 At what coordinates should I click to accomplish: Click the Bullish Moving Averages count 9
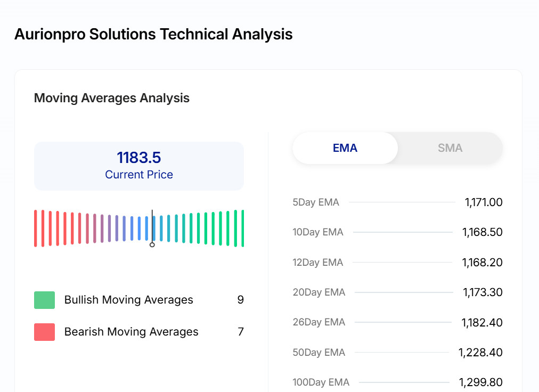coord(240,300)
